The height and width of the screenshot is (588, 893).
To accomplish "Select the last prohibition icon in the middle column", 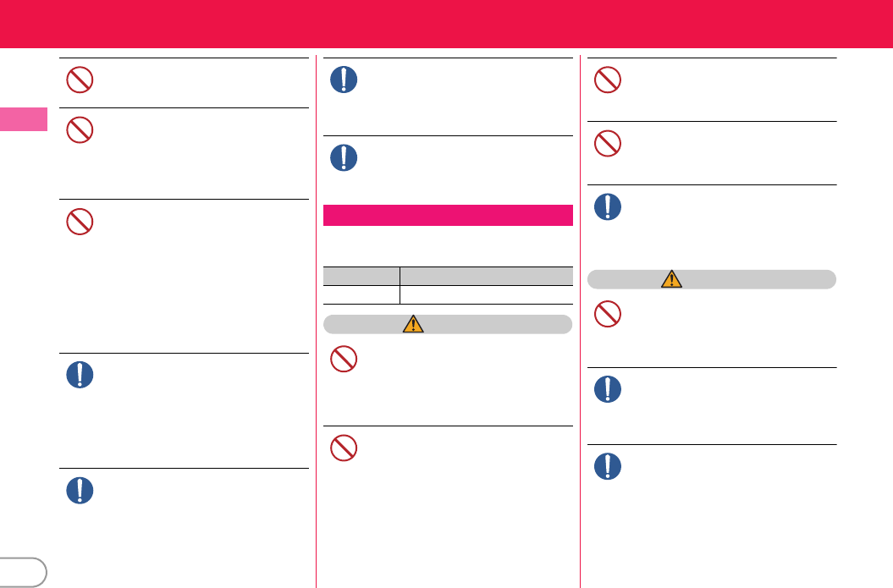I will point(344,448).
